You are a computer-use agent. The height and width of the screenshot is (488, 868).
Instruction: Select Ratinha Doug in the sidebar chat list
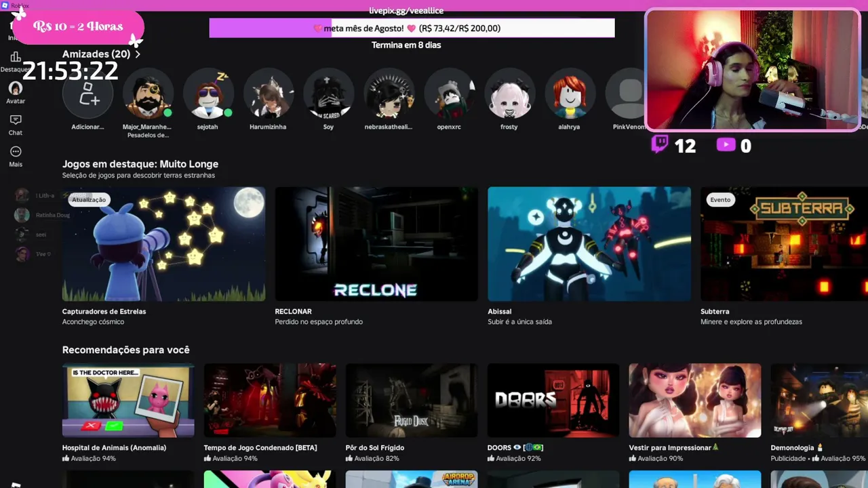pos(42,215)
